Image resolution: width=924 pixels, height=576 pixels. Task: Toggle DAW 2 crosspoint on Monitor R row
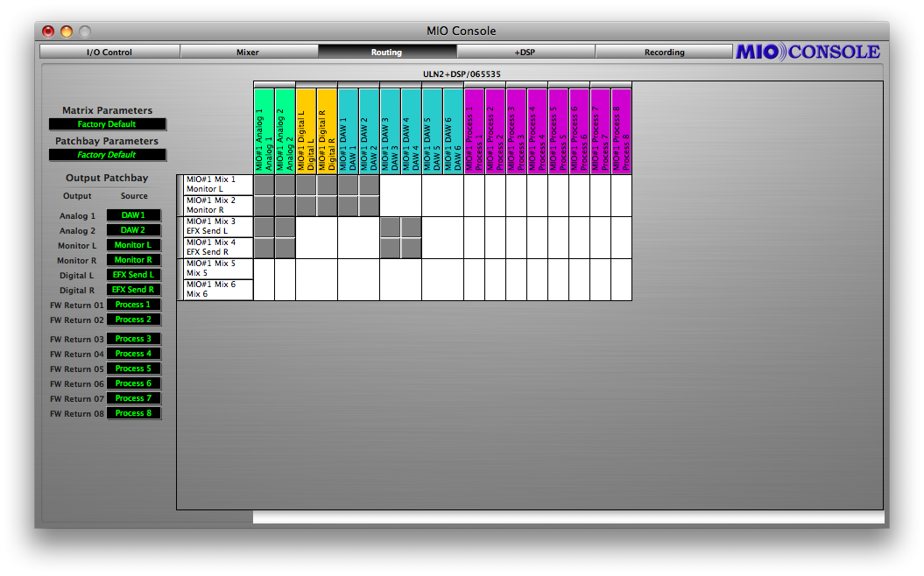pos(369,206)
